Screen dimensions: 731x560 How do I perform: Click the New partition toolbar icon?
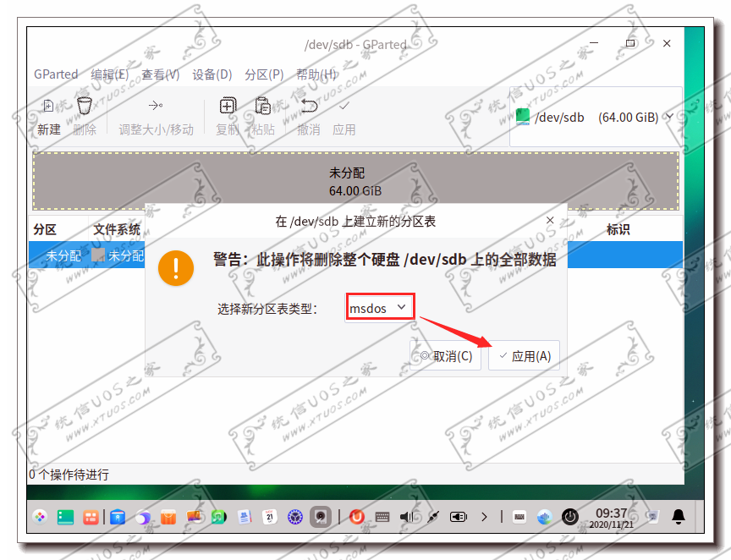coord(48,107)
